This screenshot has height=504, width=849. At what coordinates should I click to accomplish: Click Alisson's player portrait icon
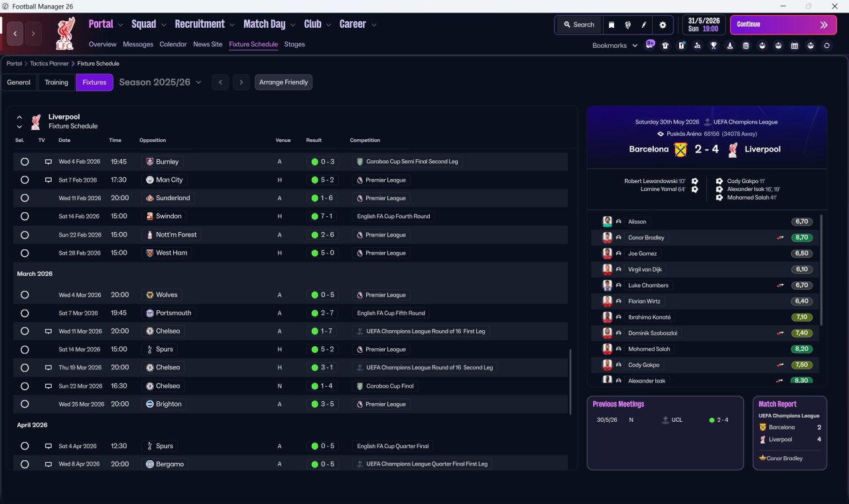coord(607,221)
